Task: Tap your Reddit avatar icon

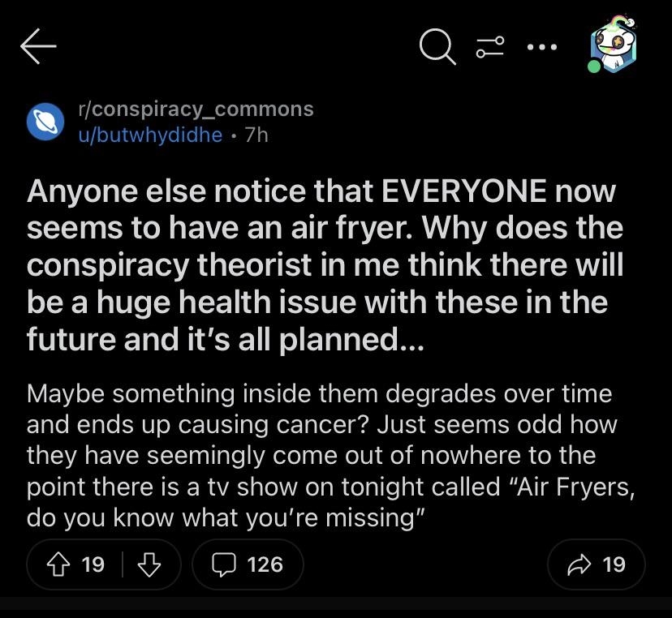Action: [x=614, y=46]
